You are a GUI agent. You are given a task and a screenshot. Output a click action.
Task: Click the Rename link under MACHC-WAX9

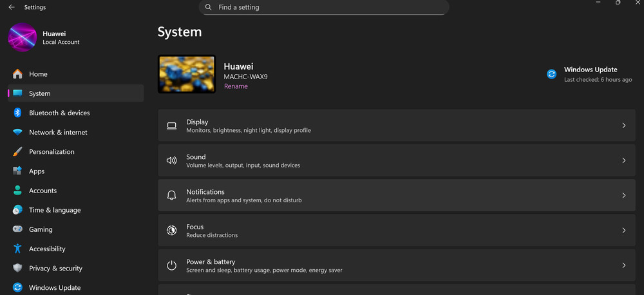click(236, 86)
